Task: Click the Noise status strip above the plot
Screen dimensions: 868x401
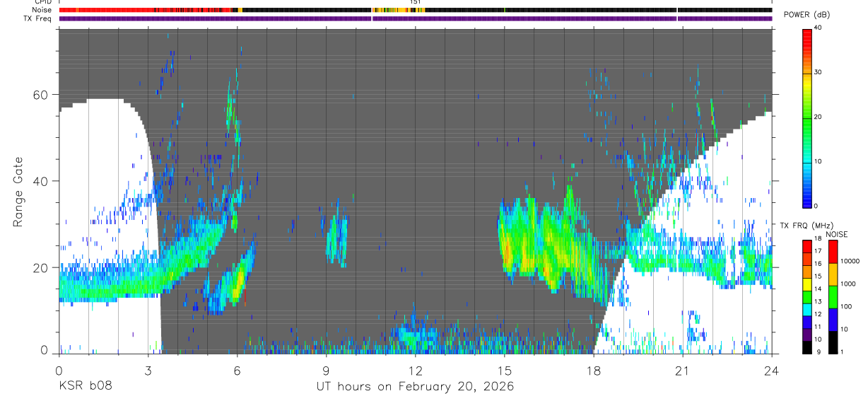Action: point(416,10)
